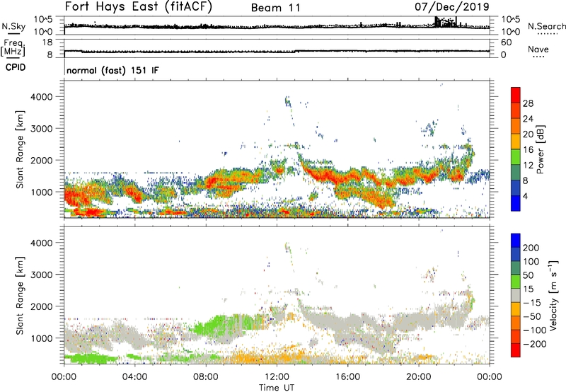Click the 'Time UT' axis label
Viewport: 566px width, 392px height.
tap(277, 387)
